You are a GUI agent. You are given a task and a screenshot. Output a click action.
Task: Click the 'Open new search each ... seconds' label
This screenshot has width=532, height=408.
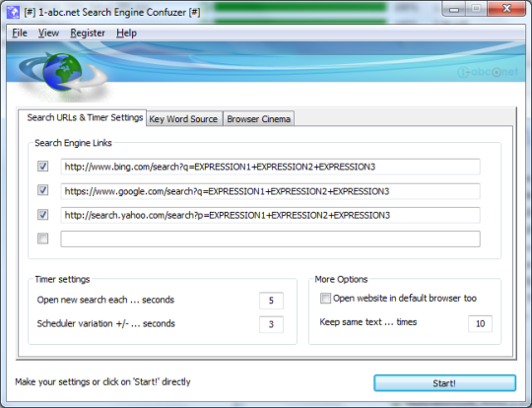(x=105, y=300)
